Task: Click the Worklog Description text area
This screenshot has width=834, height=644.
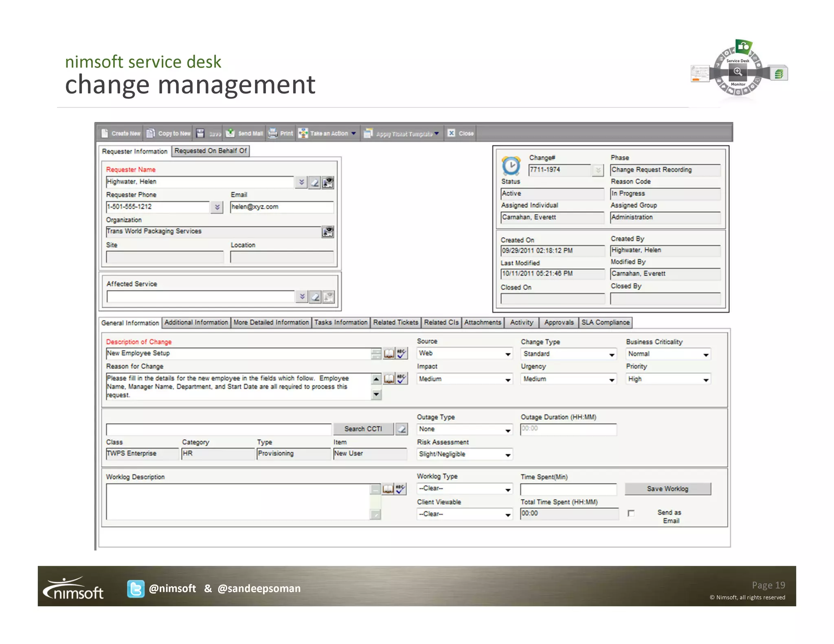Action: point(238,502)
